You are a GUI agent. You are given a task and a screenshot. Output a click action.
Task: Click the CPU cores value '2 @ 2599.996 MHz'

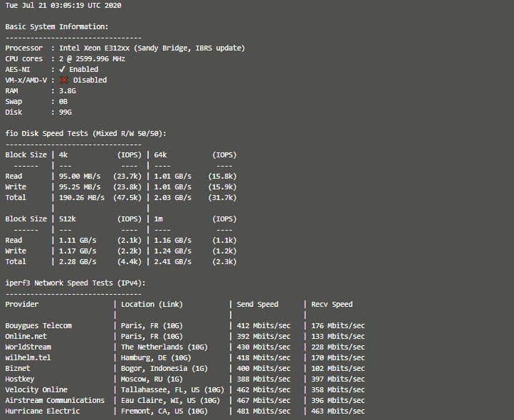pyautogui.click(x=92, y=58)
